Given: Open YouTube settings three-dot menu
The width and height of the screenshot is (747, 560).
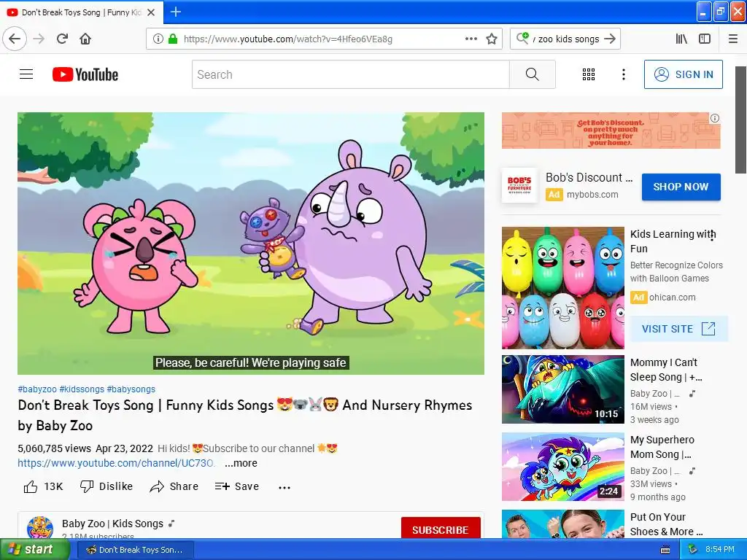Looking at the screenshot, I should (x=623, y=74).
